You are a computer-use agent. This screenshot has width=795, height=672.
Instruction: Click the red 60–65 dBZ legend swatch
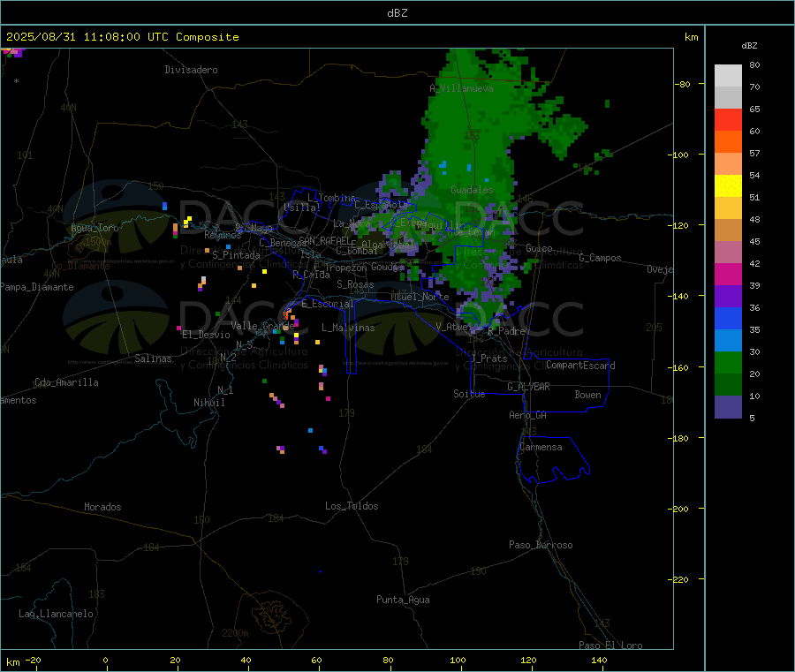pos(728,119)
